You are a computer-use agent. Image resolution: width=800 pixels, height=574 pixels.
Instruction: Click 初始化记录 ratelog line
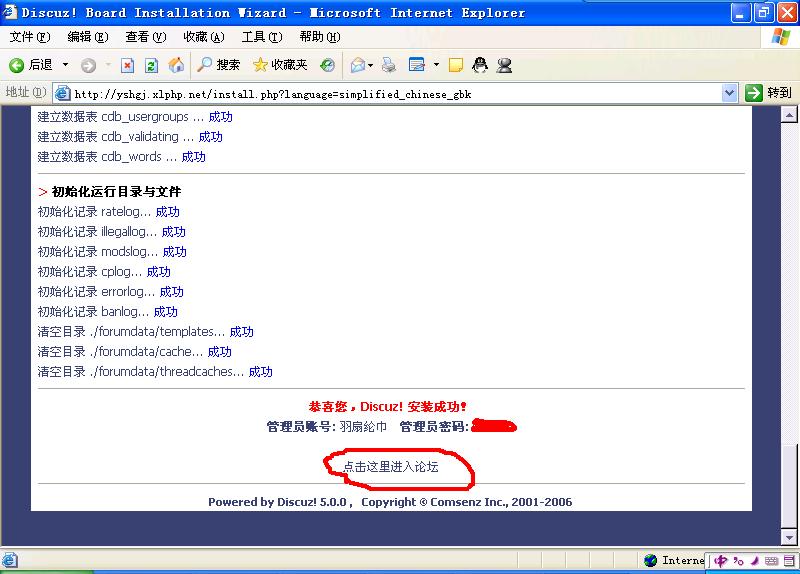point(108,212)
